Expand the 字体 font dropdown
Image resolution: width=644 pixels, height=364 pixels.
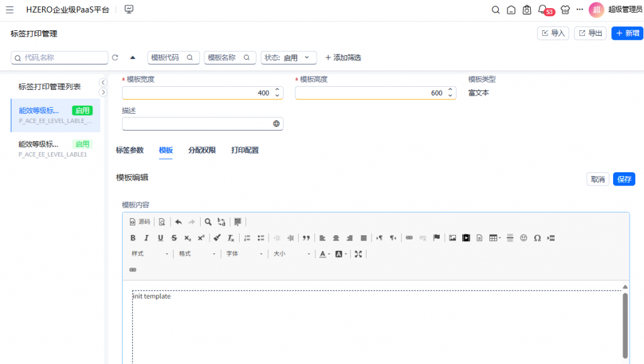pyautogui.click(x=244, y=254)
